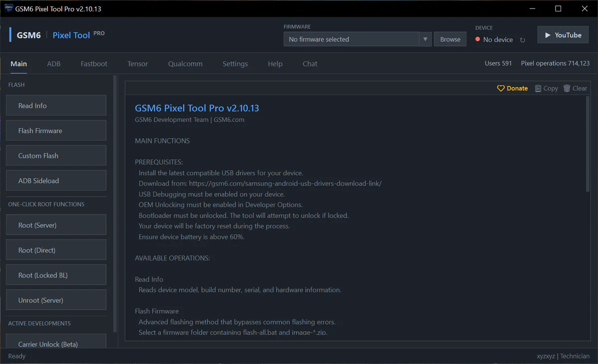
Task: Click the 'ONE-CLICK ROOT FUNCTIONS' section header
Action: click(x=46, y=204)
